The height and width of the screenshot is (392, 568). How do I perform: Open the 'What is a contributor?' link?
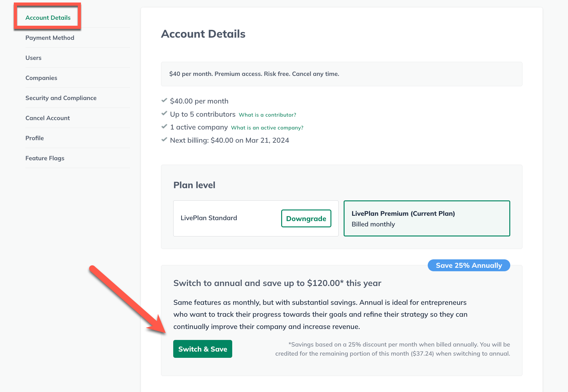click(267, 115)
